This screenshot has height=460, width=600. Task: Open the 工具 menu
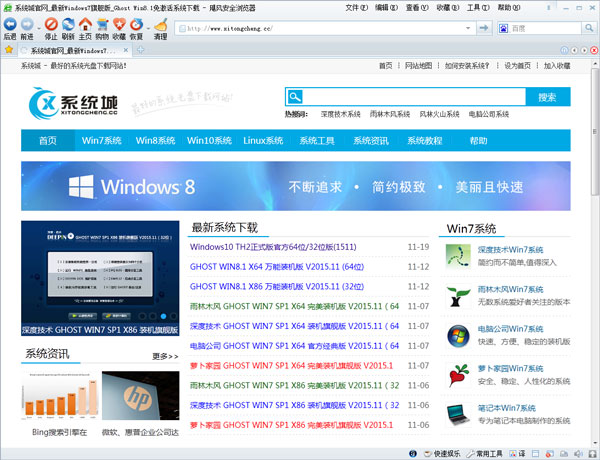tap(478, 8)
